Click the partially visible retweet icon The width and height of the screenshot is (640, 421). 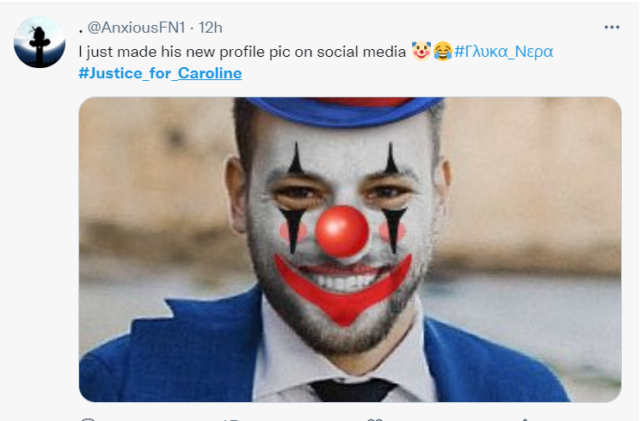(x=228, y=418)
